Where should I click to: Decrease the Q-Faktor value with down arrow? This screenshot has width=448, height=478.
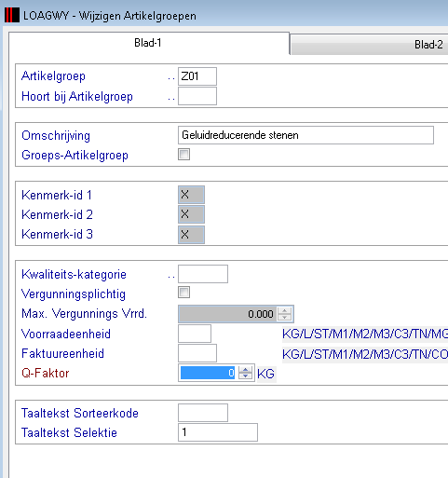245,376
